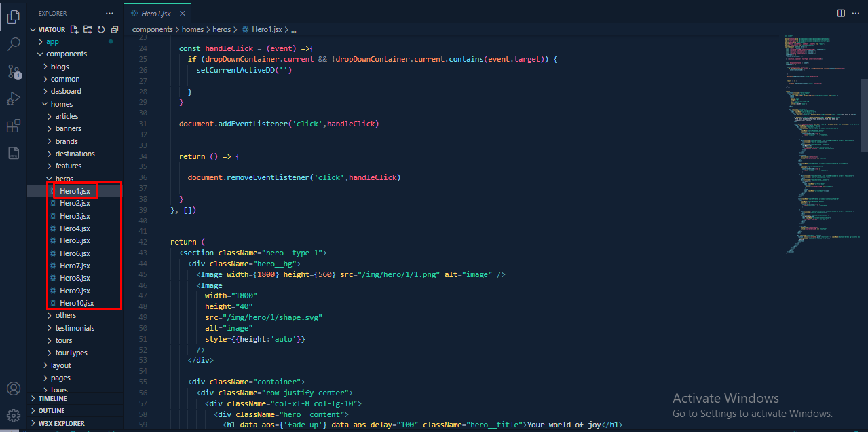Screen dimensions: 868x432
Task: Collapse all folders in Explorer
Action: pyautogui.click(x=115, y=30)
